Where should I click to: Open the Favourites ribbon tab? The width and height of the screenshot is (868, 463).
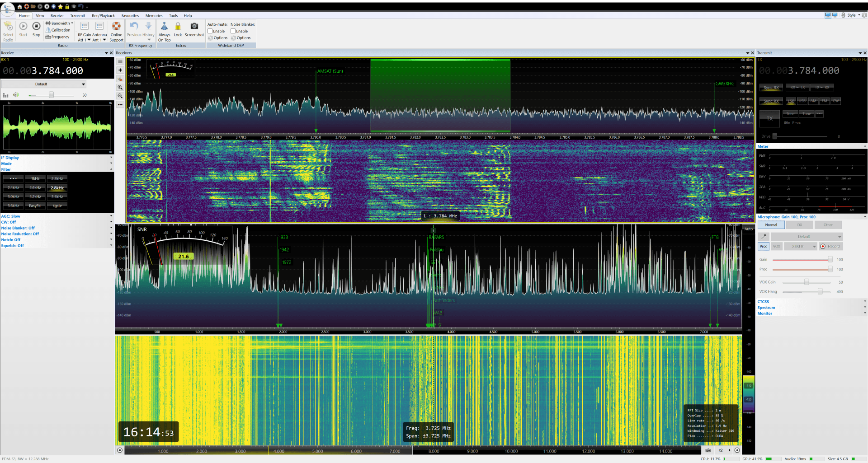click(130, 15)
